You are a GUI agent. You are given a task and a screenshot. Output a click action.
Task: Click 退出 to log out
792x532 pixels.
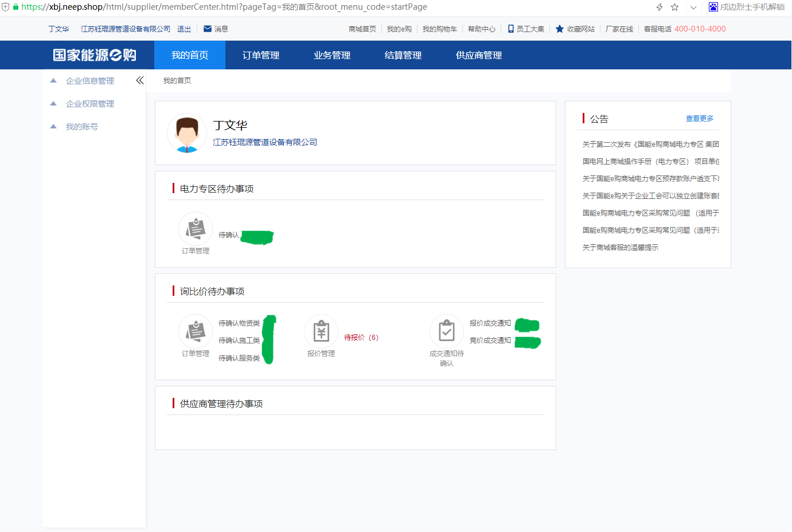pyautogui.click(x=184, y=29)
